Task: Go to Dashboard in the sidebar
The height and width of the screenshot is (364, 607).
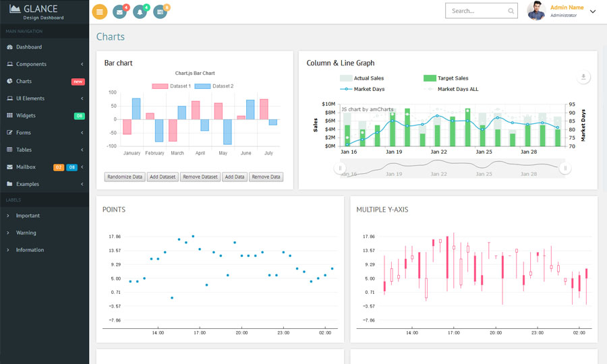Action: tap(29, 47)
